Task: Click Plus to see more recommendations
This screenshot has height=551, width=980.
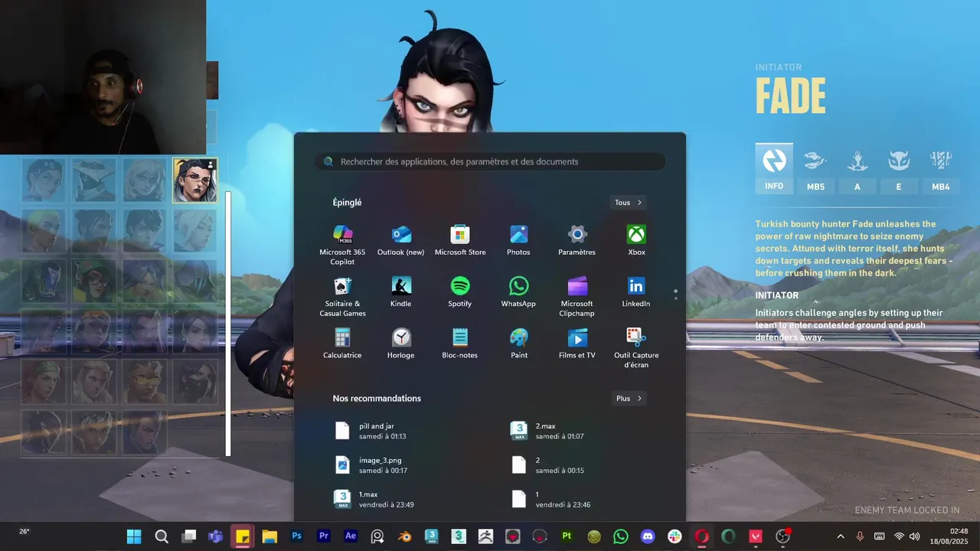Action: coord(629,399)
